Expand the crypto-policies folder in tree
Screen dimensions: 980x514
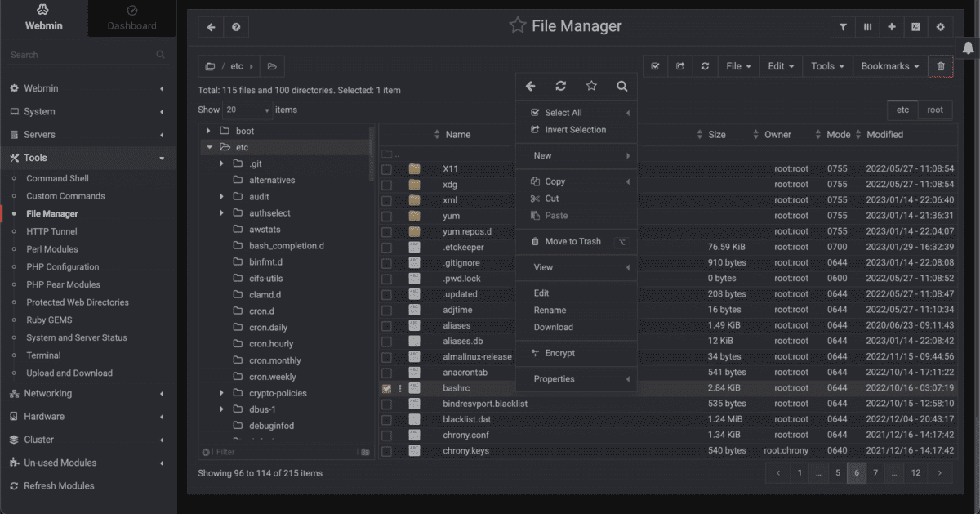221,393
